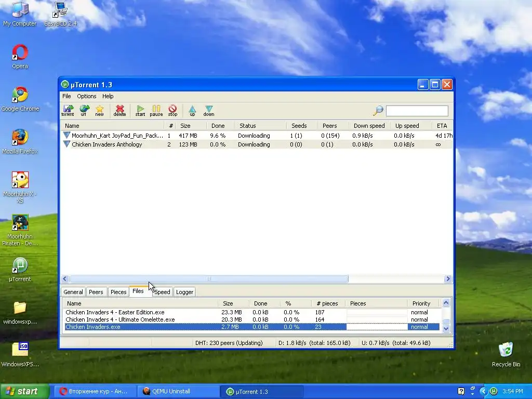Viewport: 532px width, 399px height.
Task: Click the upload speed status bar entry
Action: (396, 343)
